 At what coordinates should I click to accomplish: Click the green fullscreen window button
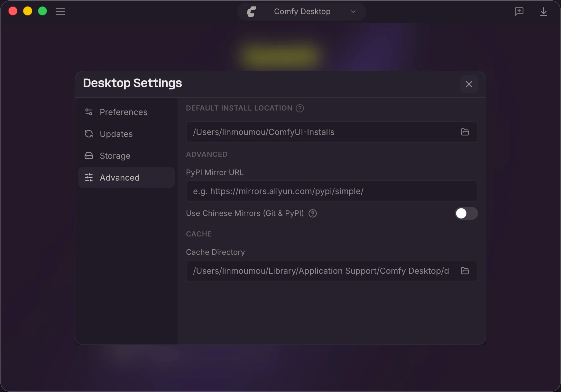(x=42, y=11)
